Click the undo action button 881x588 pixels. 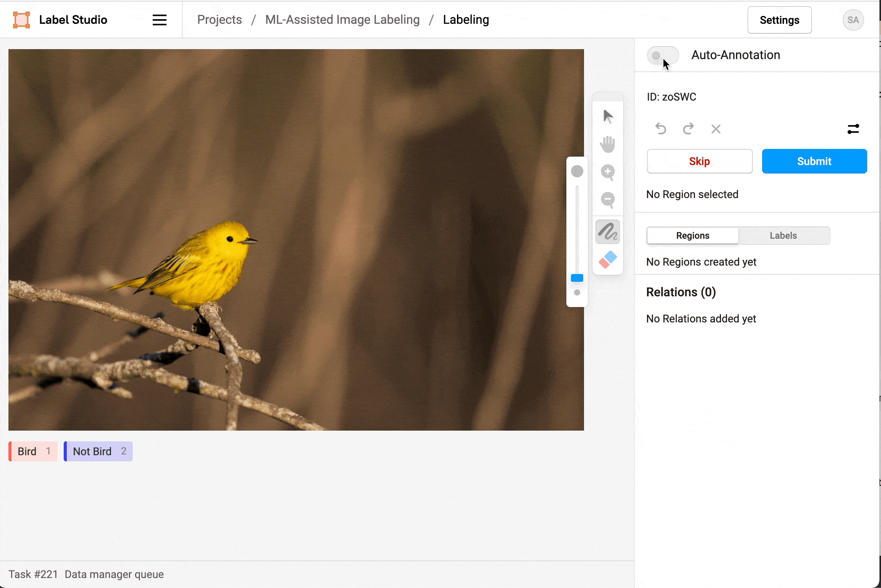[x=661, y=129]
